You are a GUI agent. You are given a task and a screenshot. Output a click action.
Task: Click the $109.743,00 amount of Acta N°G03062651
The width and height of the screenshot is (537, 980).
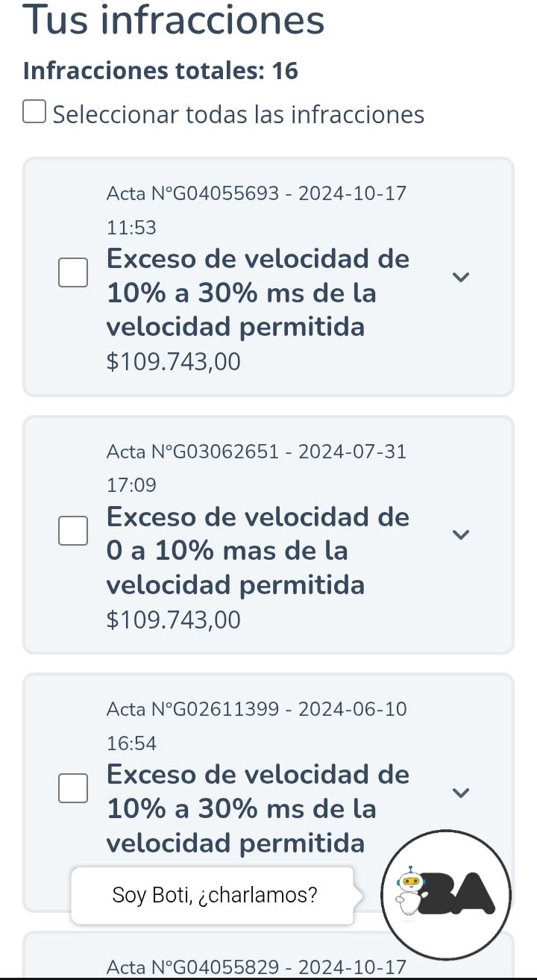click(174, 620)
